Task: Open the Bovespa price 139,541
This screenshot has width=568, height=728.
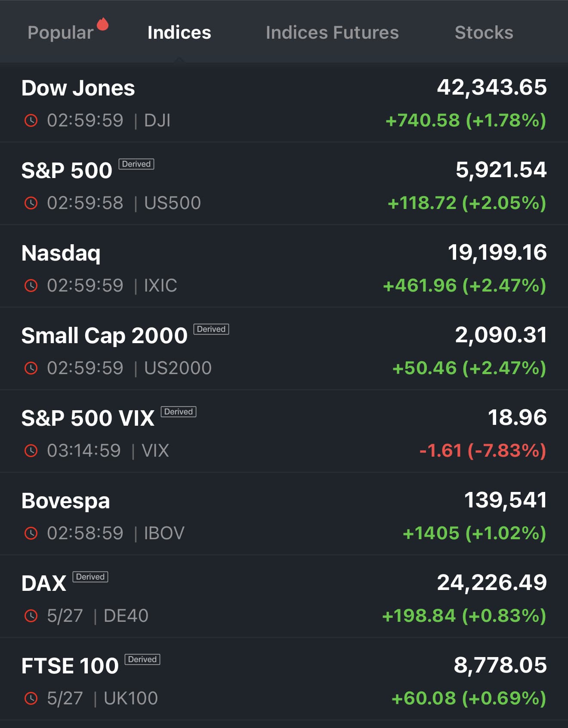Action: (x=505, y=500)
